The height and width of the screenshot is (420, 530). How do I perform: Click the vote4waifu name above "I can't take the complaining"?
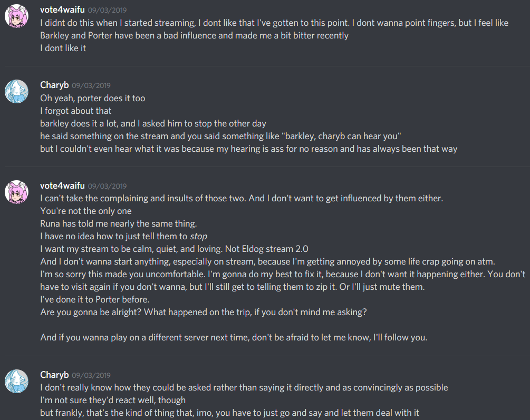(x=62, y=185)
